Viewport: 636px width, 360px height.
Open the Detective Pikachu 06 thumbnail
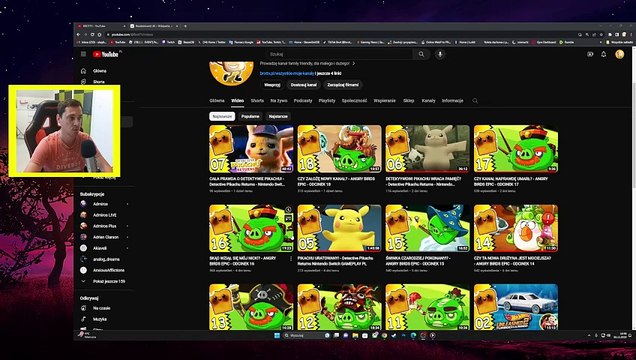pos(428,149)
